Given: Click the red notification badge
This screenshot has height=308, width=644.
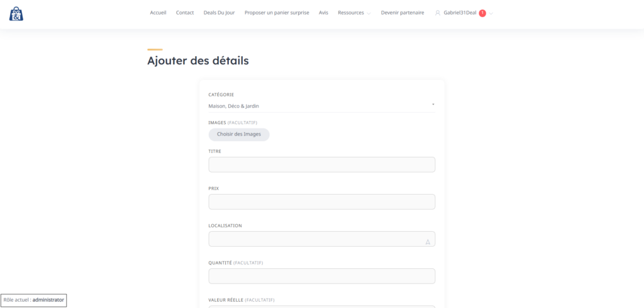Looking at the screenshot, I should click(x=482, y=13).
